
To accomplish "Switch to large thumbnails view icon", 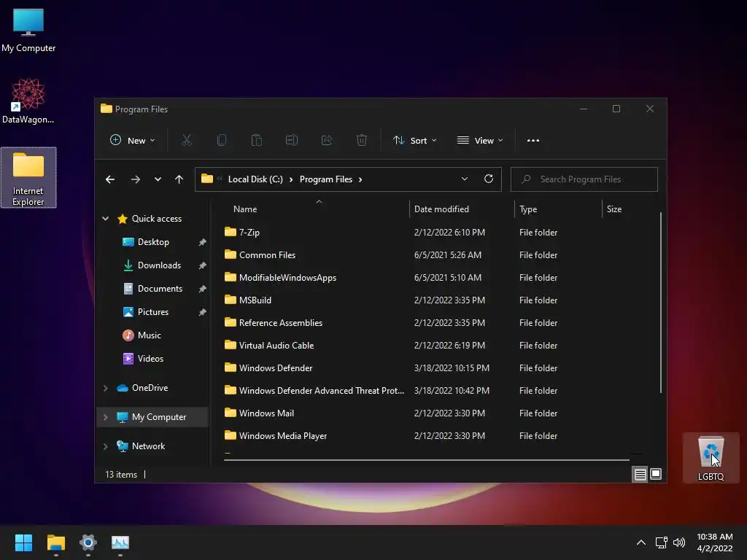I will (x=656, y=474).
